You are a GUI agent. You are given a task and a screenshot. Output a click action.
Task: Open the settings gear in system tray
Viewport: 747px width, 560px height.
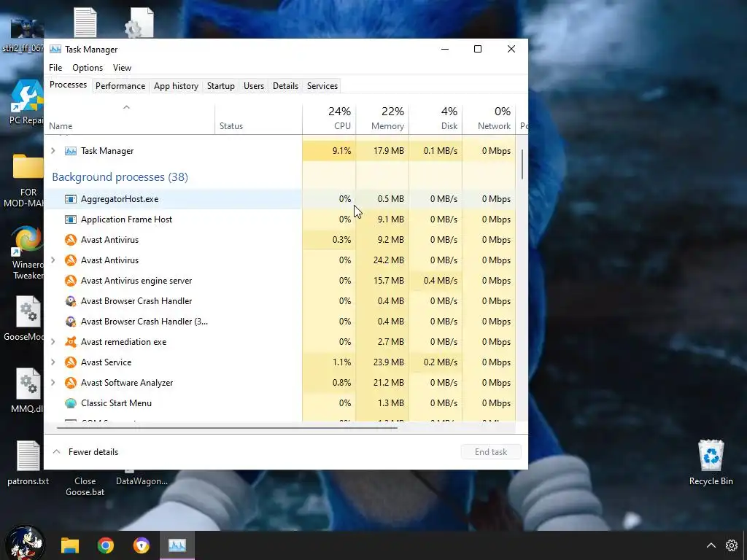coord(731,545)
